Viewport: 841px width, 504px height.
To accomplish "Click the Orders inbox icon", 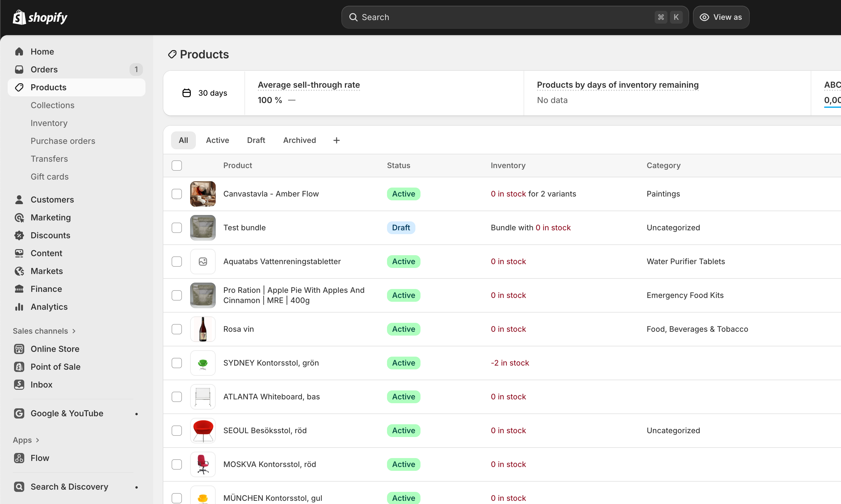I will pos(19,70).
